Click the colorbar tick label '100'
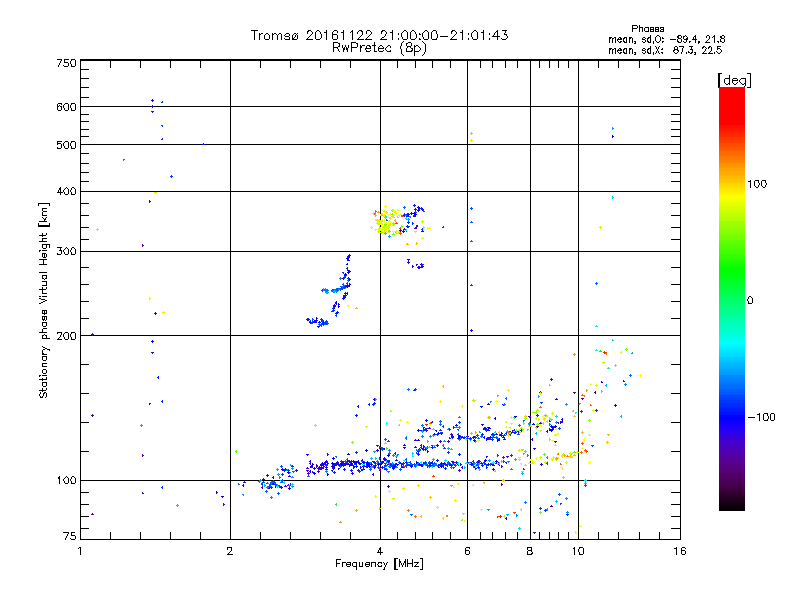800x600 pixels. tap(757, 184)
